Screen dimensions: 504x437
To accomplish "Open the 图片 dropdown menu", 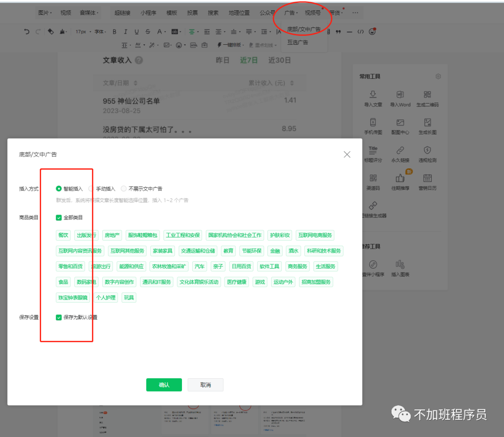I will [45, 13].
